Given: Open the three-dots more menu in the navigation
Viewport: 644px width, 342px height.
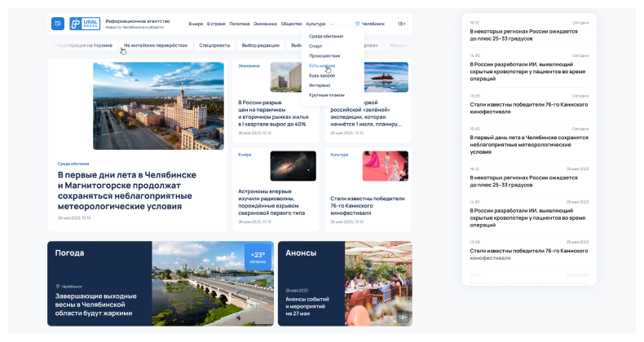Looking at the screenshot, I should 333,24.
